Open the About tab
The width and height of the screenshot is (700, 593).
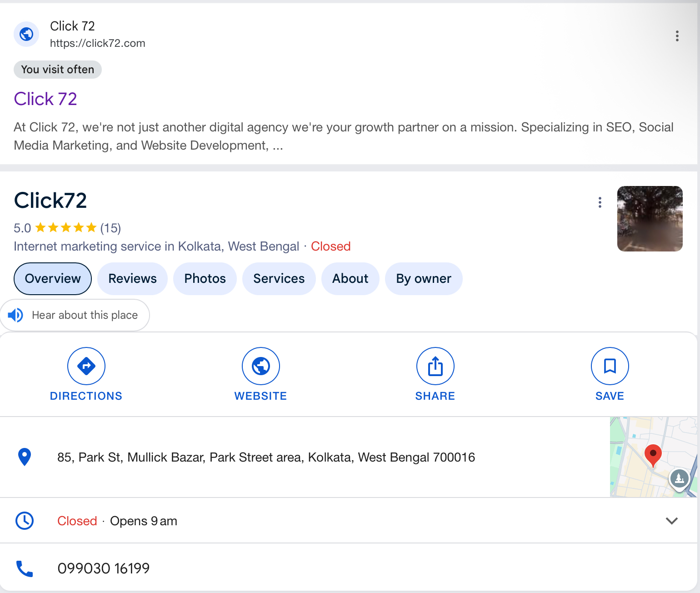pyautogui.click(x=350, y=279)
